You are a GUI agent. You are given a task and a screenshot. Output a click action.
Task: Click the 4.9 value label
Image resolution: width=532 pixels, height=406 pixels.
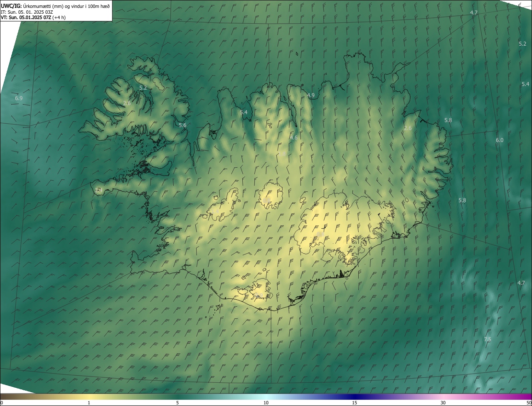pyautogui.click(x=311, y=95)
